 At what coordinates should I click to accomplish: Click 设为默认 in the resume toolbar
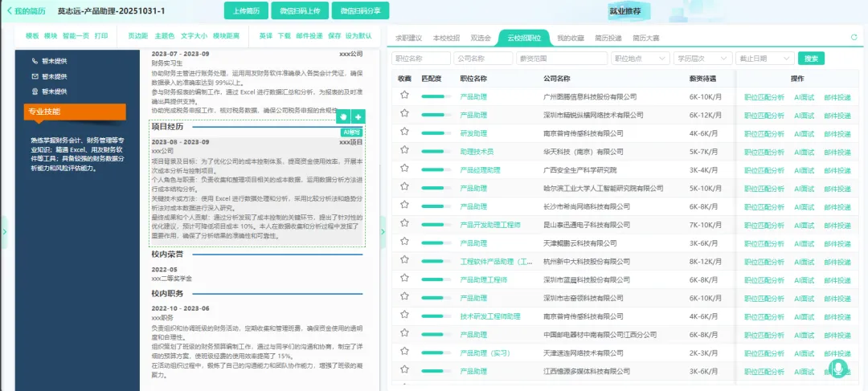[x=358, y=35]
